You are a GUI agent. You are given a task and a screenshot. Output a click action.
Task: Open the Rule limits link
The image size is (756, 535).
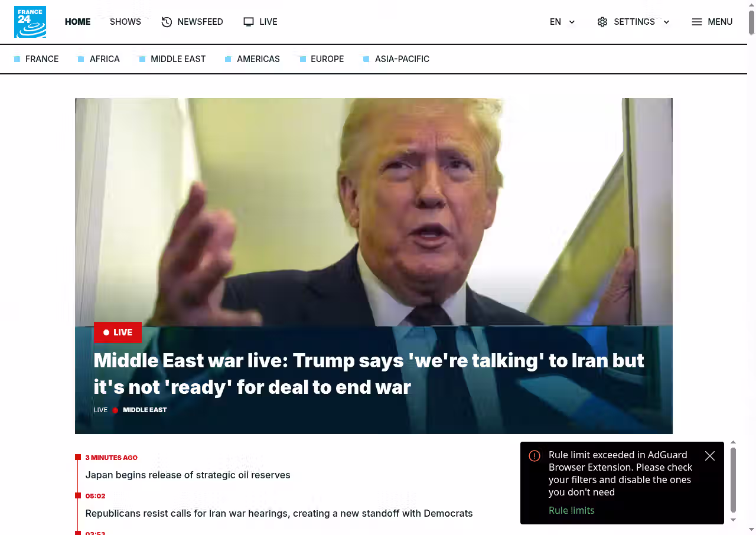[x=571, y=510]
